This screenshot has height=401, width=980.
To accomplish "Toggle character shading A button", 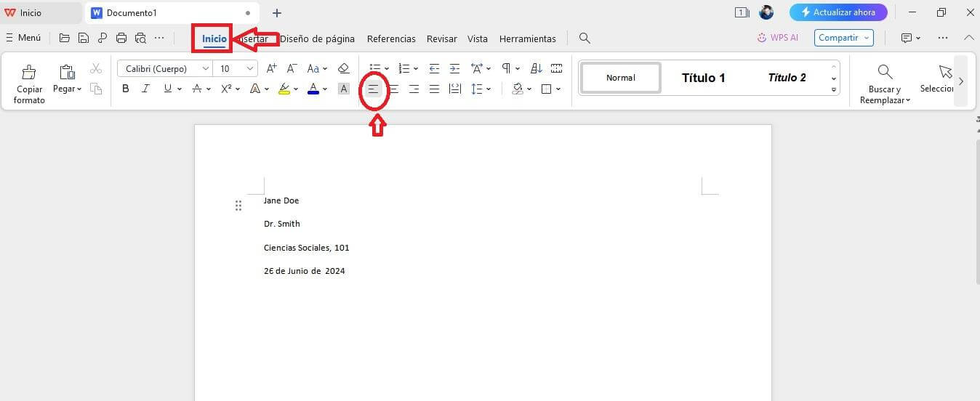I will click(x=344, y=89).
